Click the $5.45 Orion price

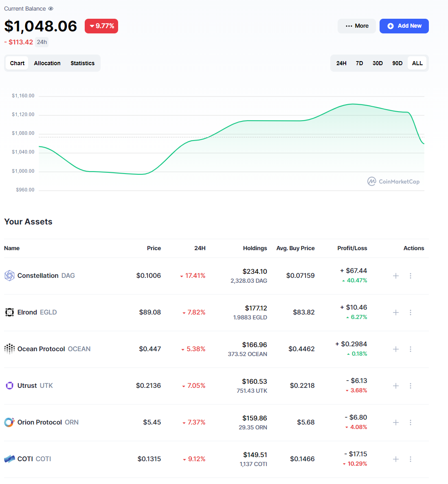pyautogui.click(x=152, y=422)
